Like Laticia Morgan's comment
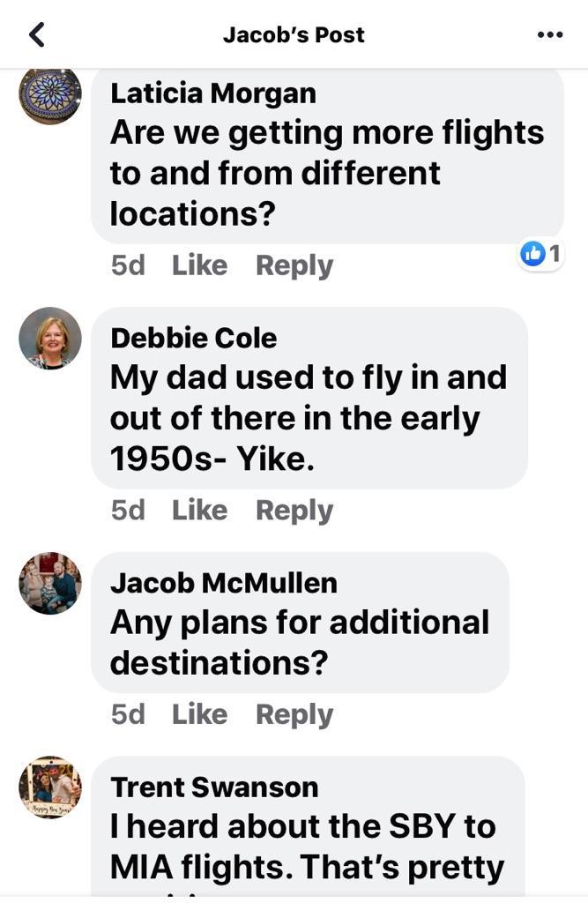588x903 pixels. tap(199, 265)
